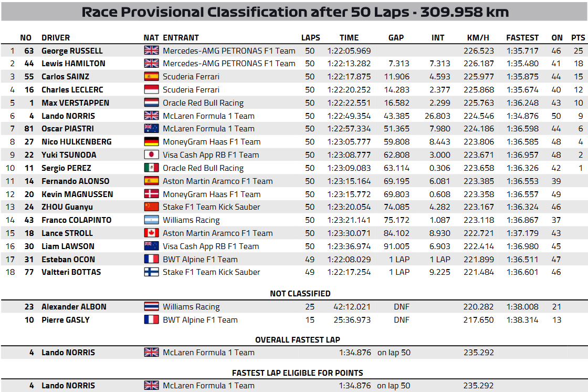Image resolution: width=588 pixels, height=392 pixels.
Task: Click the Argentine flag next to Franco Colapinto
Action: (151, 220)
